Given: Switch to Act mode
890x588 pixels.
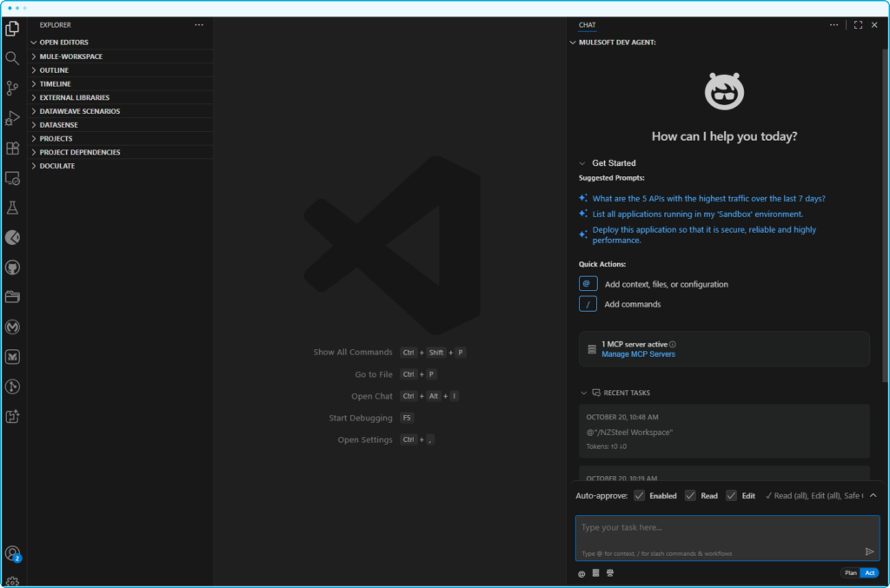Looking at the screenshot, I should coord(869,573).
